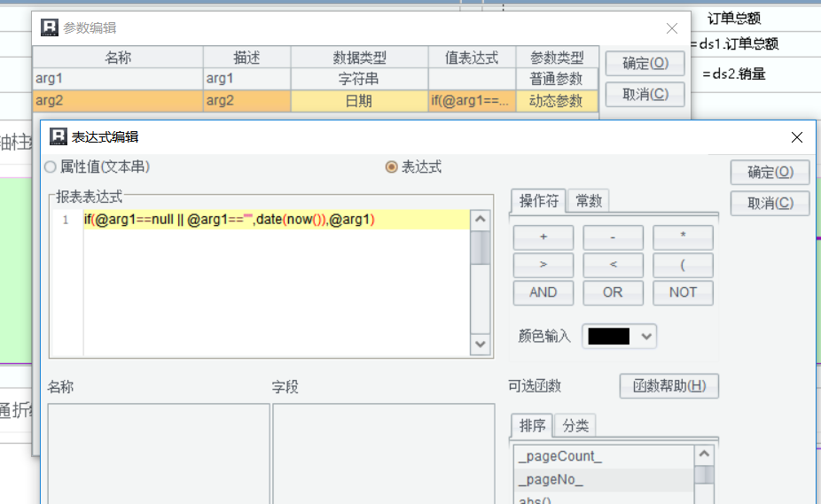Click the expression editor scroll down arrow
The height and width of the screenshot is (504, 821).
click(x=481, y=345)
